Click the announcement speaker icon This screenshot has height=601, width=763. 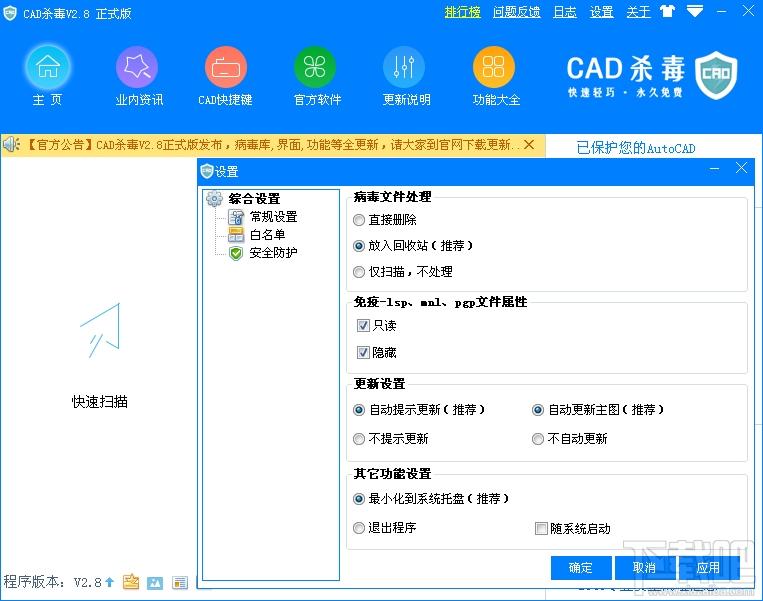(x=11, y=145)
